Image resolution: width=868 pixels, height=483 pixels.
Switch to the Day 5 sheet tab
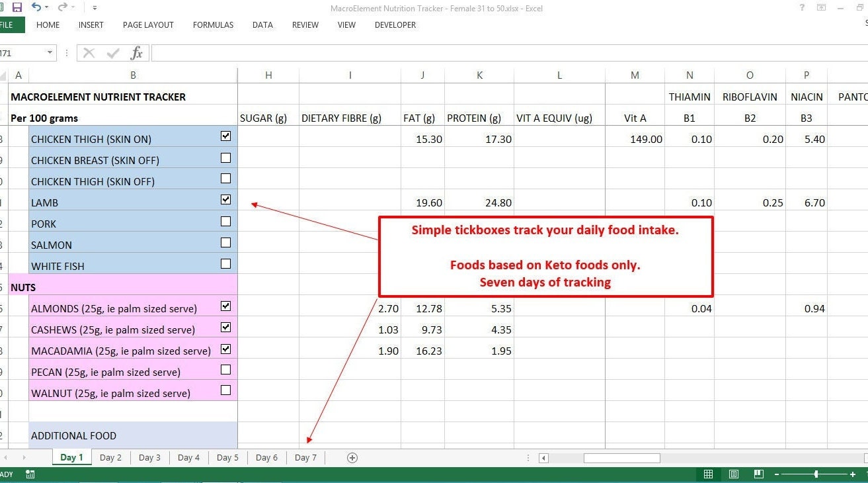point(227,457)
